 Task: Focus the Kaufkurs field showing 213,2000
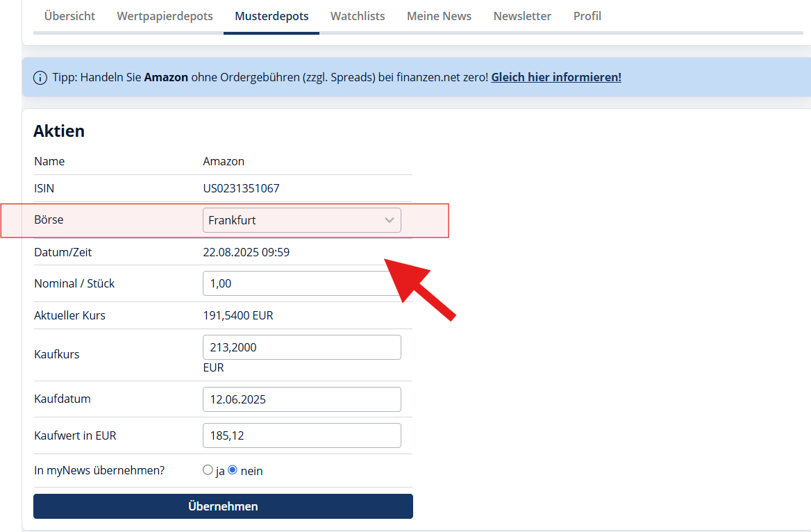tap(301, 347)
